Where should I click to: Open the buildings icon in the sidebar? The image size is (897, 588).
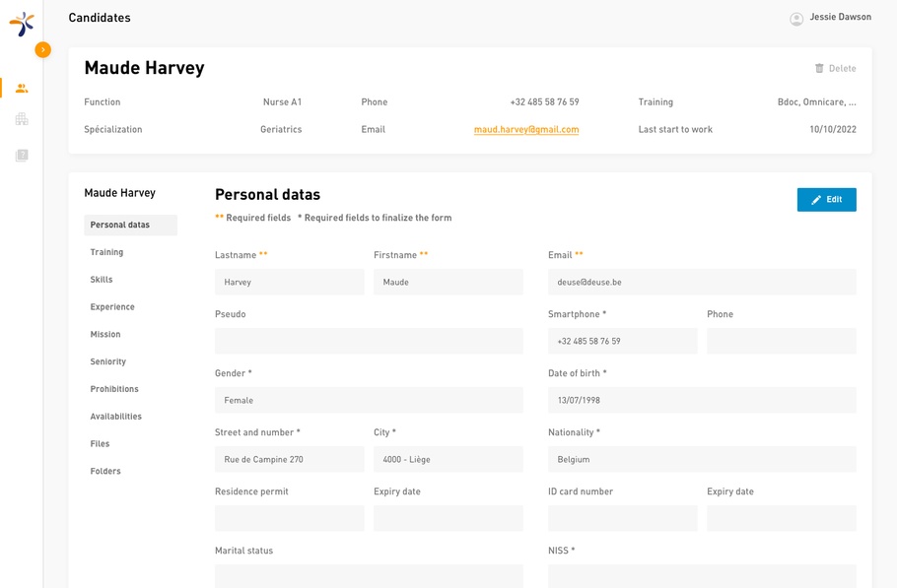22,119
